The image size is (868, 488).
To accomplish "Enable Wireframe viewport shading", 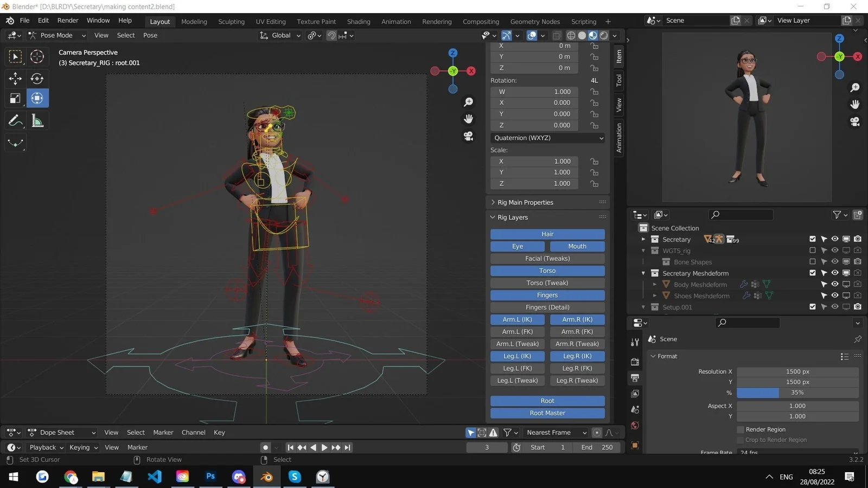I will (570, 35).
